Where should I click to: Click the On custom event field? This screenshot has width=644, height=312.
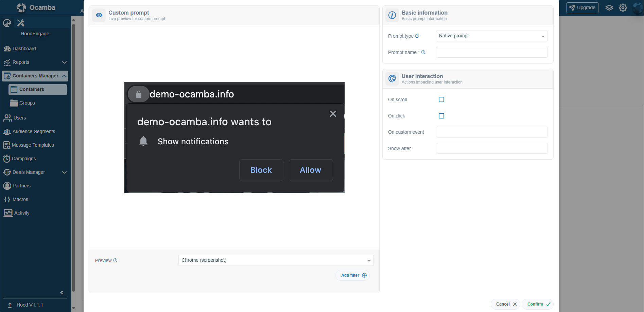click(492, 132)
